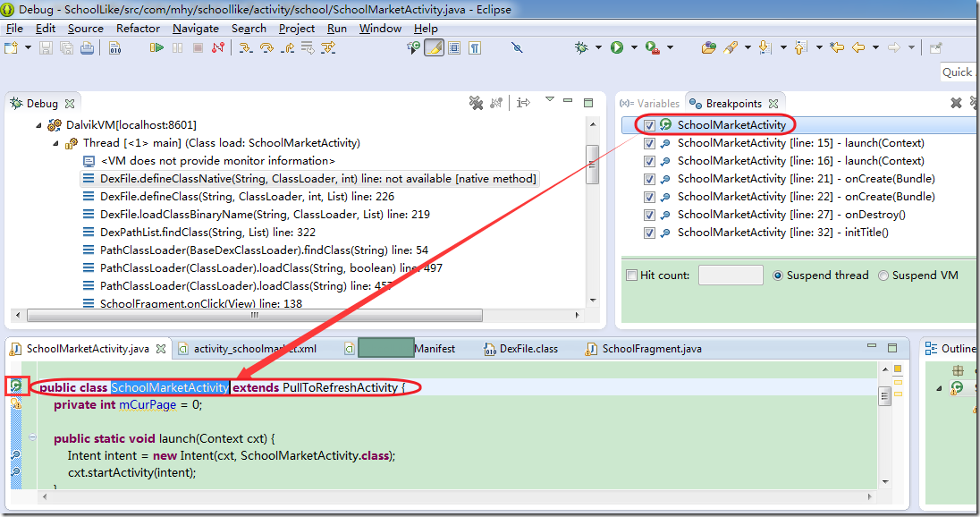
Task: Open the New wizard dropdown arrow
Action: click(x=28, y=47)
